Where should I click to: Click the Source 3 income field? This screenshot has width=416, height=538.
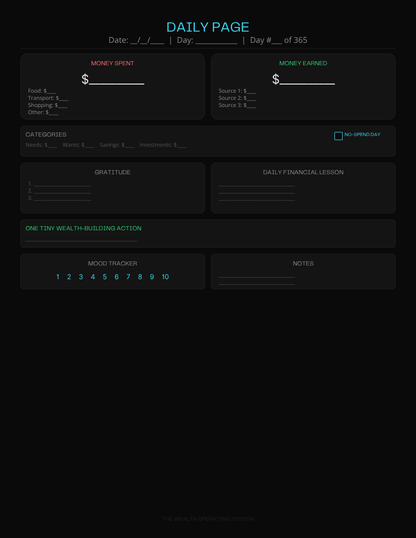pyautogui.click(x=251, y=106)
